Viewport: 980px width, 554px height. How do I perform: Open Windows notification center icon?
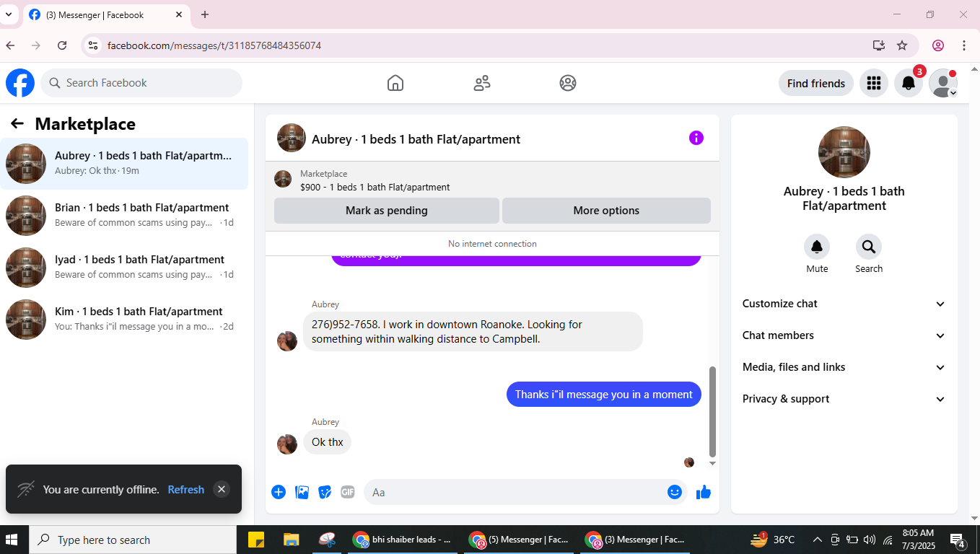[x=958, y=540]
